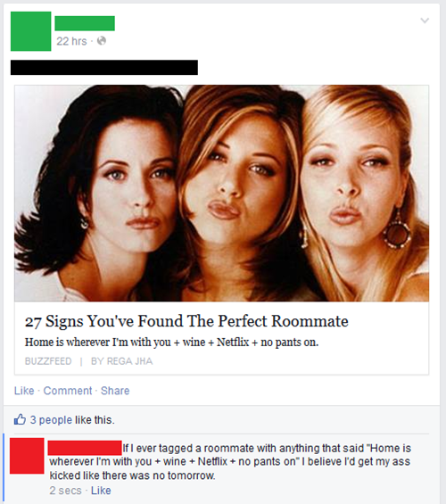Click the BUZZFEED source label
The image size is (446, 504).
(48, 361)
